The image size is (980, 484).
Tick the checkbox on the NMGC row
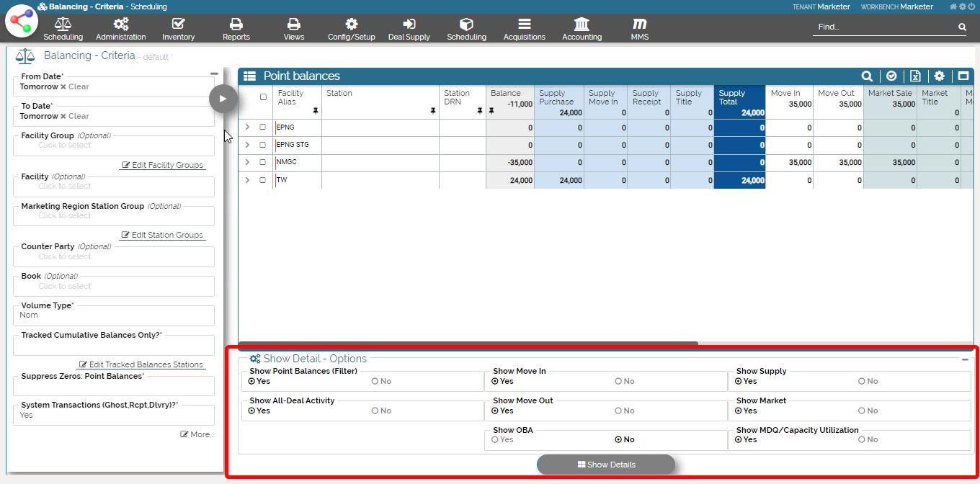pos(262,163)
